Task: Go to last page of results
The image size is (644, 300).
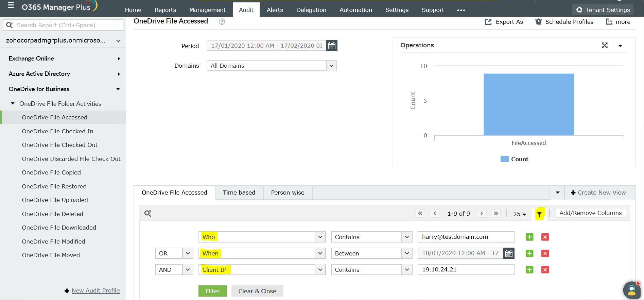Action: click(496, 213)
